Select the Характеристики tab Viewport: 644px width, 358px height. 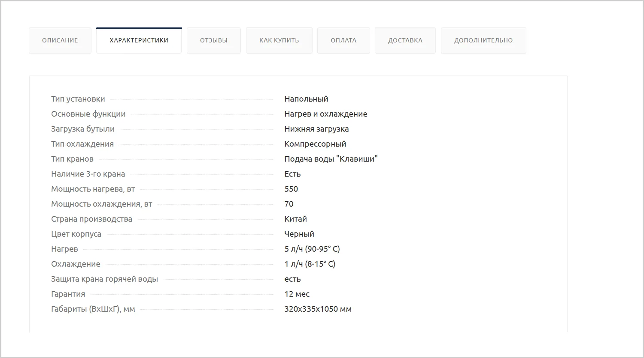tap(139, 40)
